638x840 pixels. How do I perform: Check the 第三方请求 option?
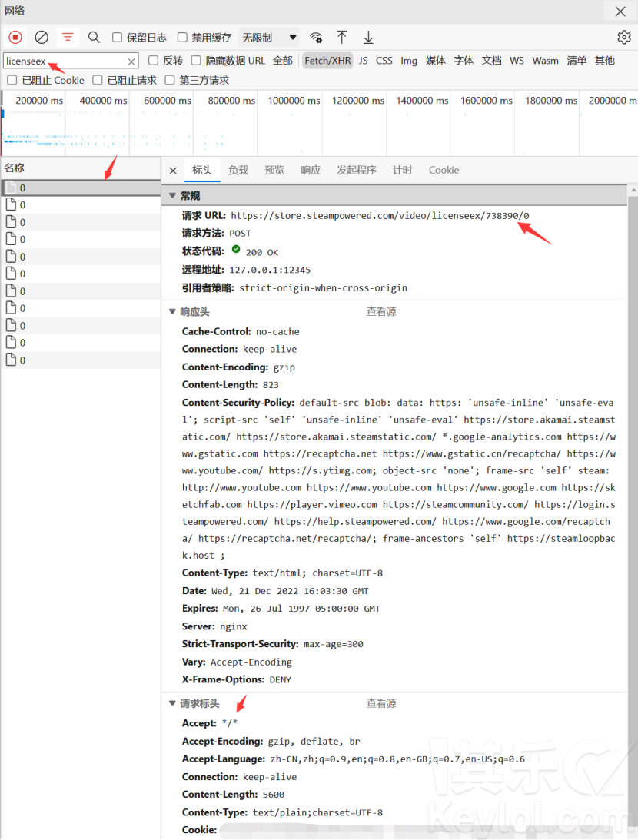click(170, 80)
